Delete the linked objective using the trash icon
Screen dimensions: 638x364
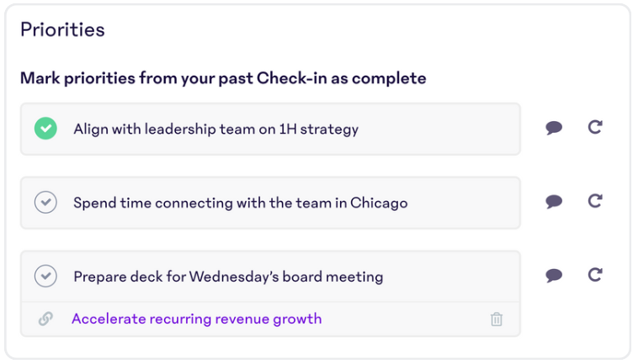click(x=497, y=319)
